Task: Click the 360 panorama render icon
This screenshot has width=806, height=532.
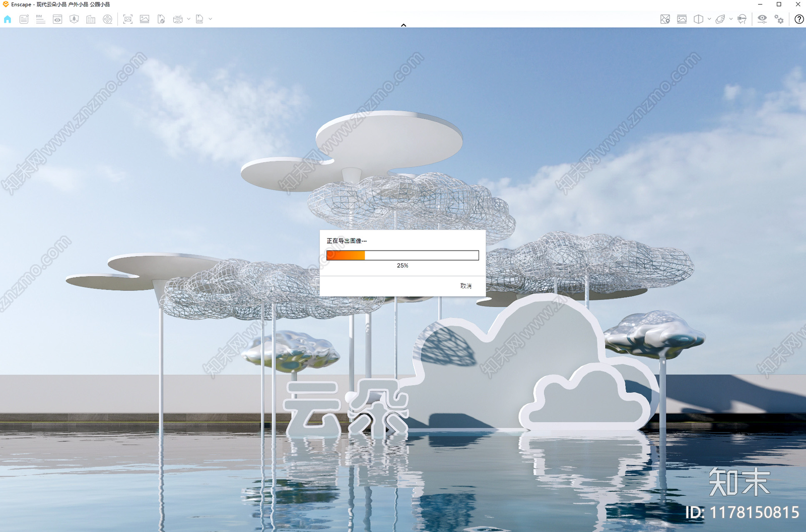Action: point(178,19)
